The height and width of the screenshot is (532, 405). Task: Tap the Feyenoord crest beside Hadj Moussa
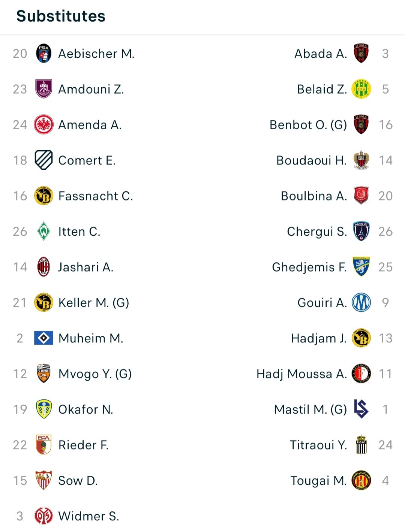click(x=361, y=374)
